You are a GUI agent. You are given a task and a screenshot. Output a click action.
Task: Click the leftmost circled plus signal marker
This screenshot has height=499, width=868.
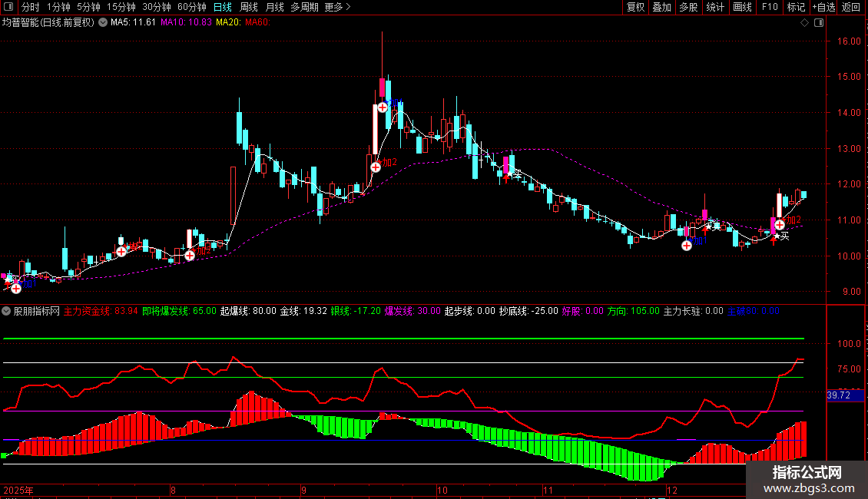click(x=16, y=289)
